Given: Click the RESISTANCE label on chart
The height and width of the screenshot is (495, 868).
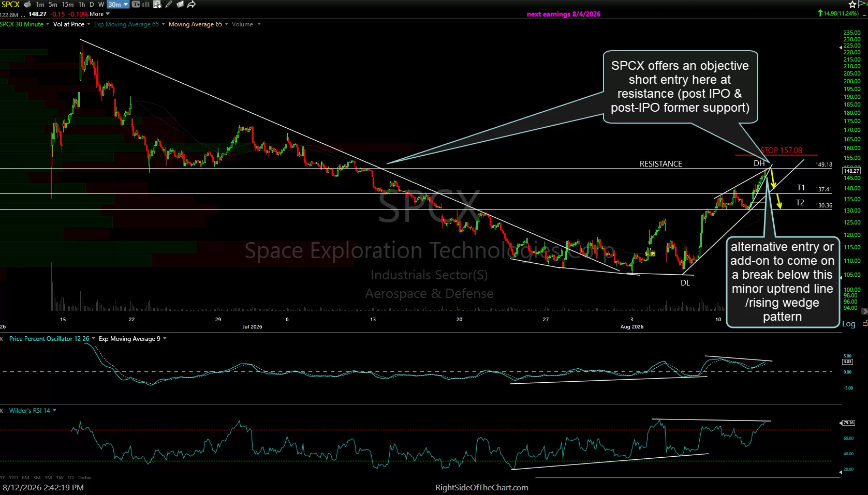Looking at the screenshot, I should pos(660,164).
